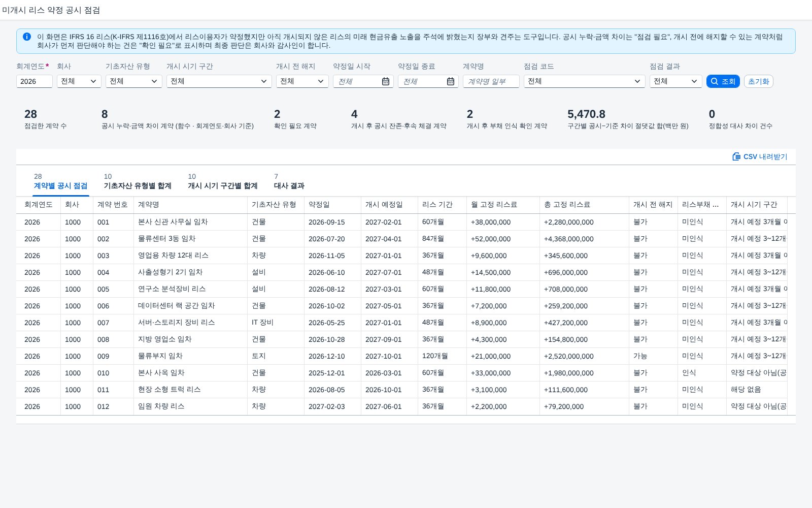Click the 총 고정 리스료 column header

pyautogui.click(x=585, y=205)
